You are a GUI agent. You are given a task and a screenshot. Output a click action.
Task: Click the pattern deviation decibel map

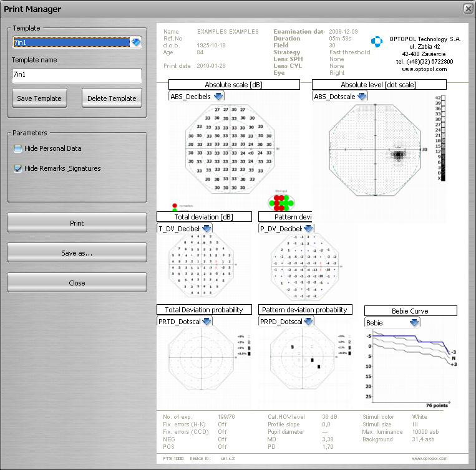305,267
